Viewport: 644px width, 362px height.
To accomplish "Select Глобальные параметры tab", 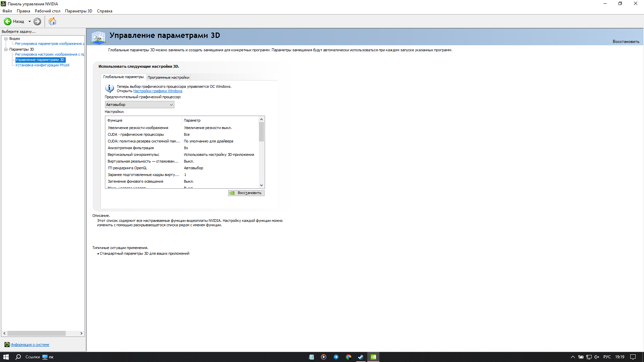I will coord(123,77).
